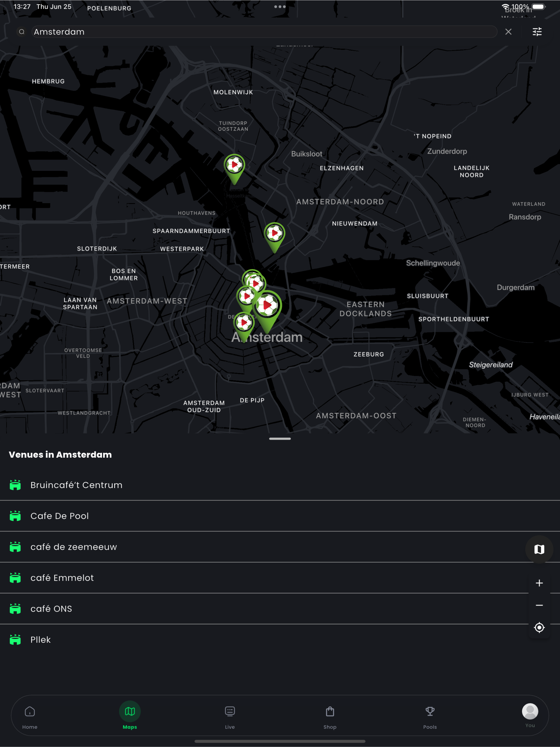Toggle the map view button
The image size is (560, 747).
[539, 549]
